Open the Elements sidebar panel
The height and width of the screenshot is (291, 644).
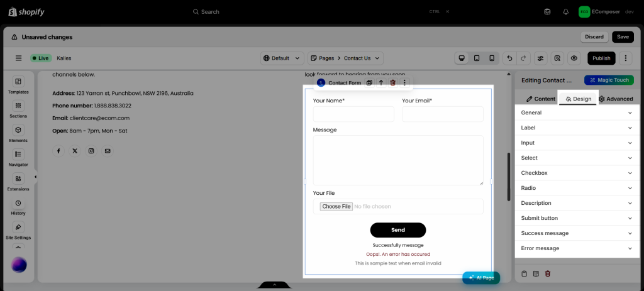tap(18, 134)
